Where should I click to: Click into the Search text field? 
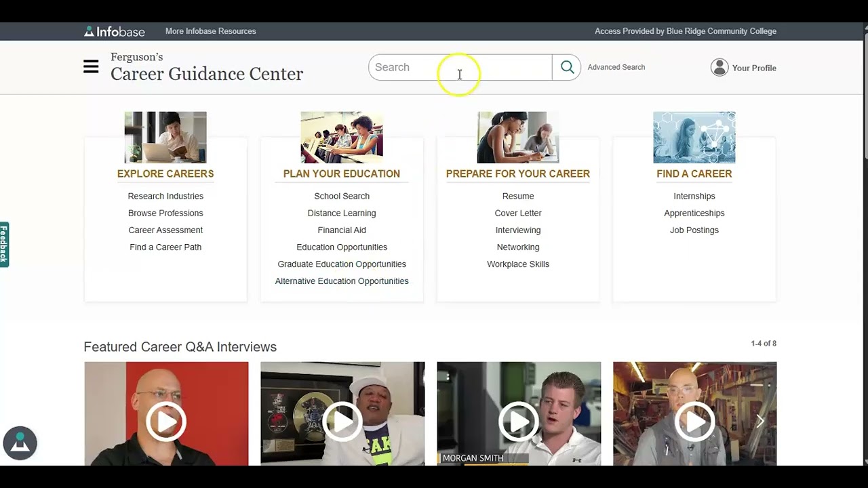tap(460, 67)
